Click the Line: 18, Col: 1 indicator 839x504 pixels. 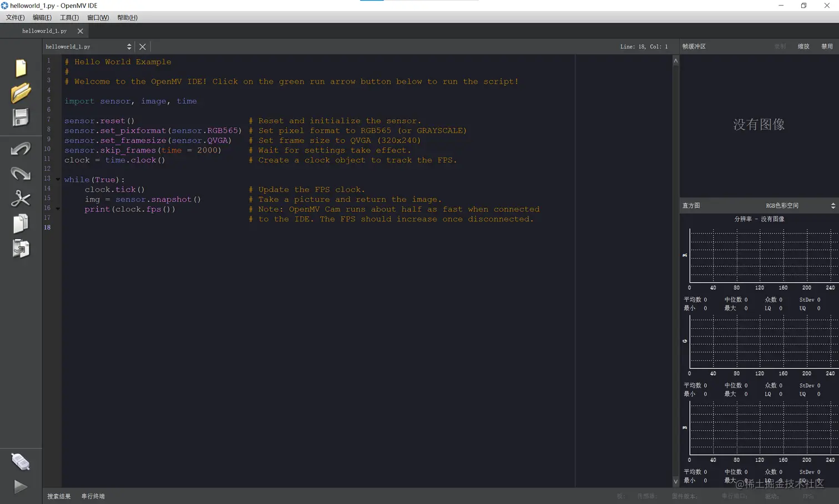click(644, 47)
